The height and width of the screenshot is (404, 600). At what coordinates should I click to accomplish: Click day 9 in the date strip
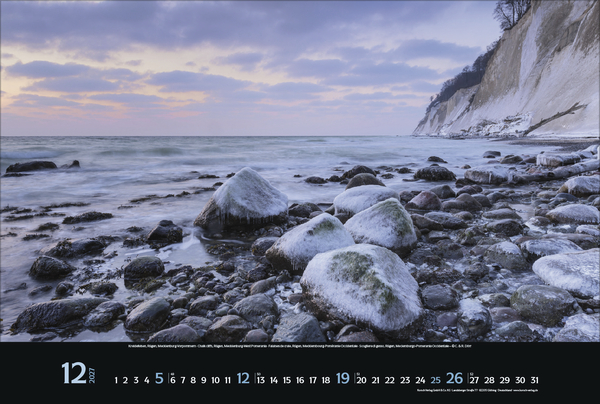[x=207, y=380]
